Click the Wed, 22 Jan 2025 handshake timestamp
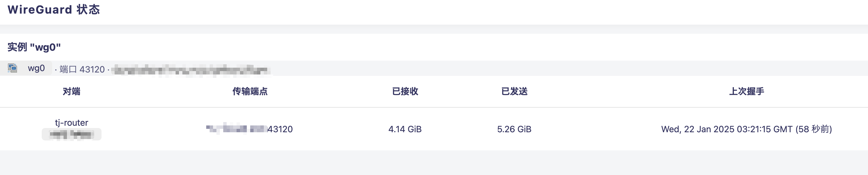 coord(726,129)
